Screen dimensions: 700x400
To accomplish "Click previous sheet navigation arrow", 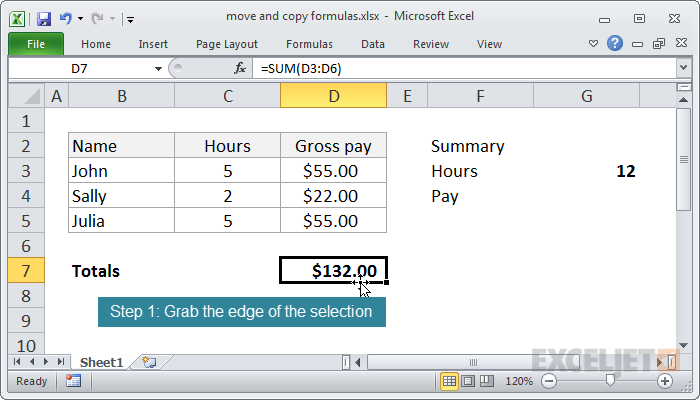I will click(32, 362).
